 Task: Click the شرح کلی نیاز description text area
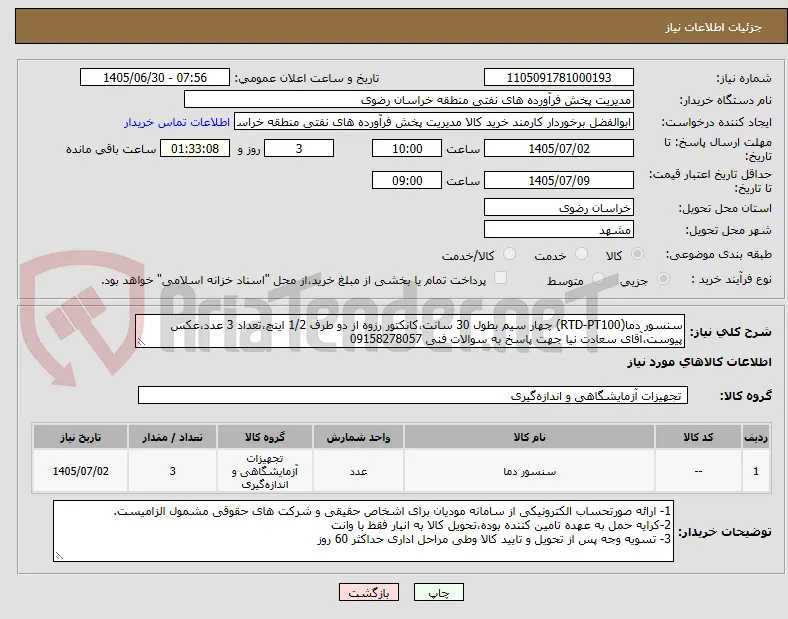point(410,332)
